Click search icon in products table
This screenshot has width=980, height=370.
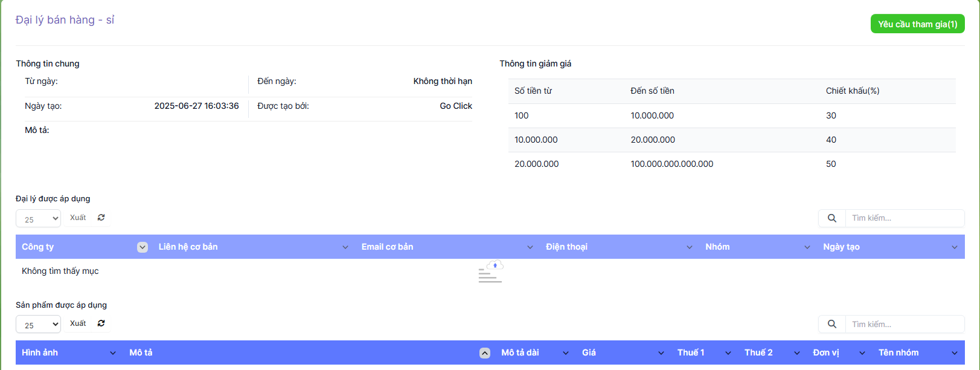pos(831,324)
